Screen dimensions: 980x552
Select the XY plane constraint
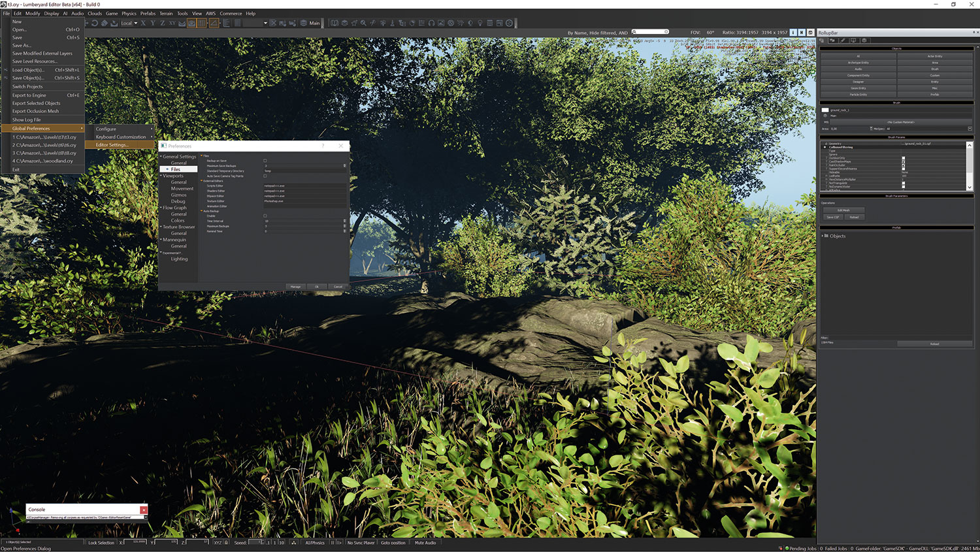[172, 23]
